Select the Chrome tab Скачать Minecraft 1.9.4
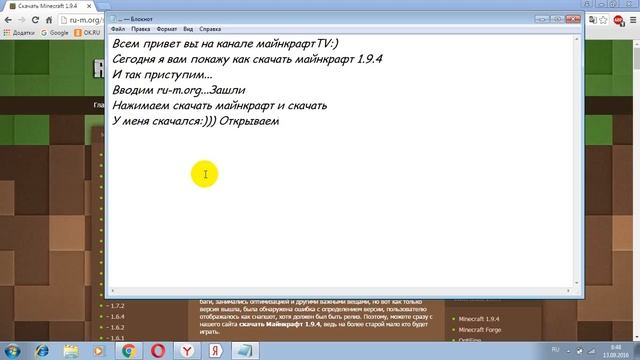 pyautogui.click(x=48, y=6)
